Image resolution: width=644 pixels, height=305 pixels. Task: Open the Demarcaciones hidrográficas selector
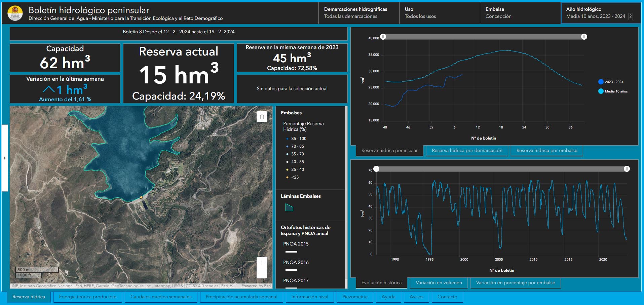[358, 13]
